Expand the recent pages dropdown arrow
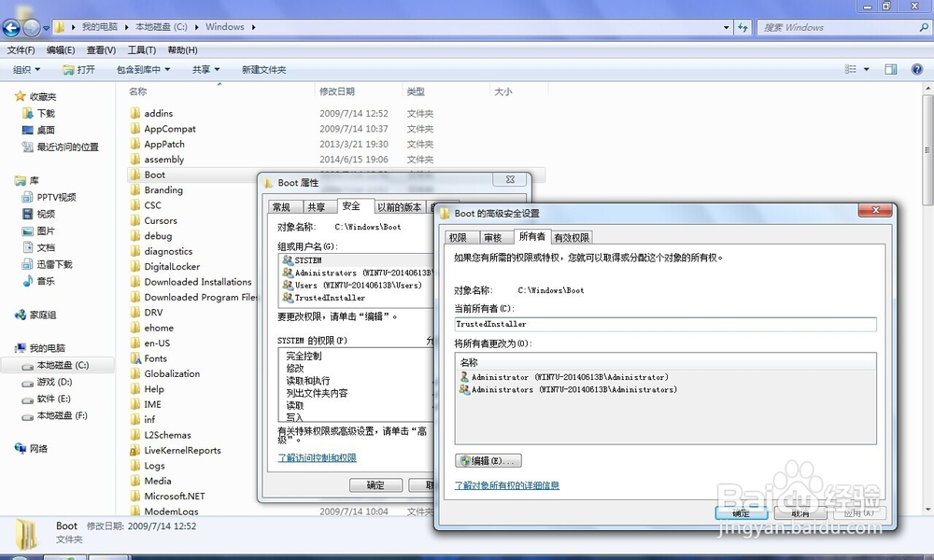 [46, 28]
